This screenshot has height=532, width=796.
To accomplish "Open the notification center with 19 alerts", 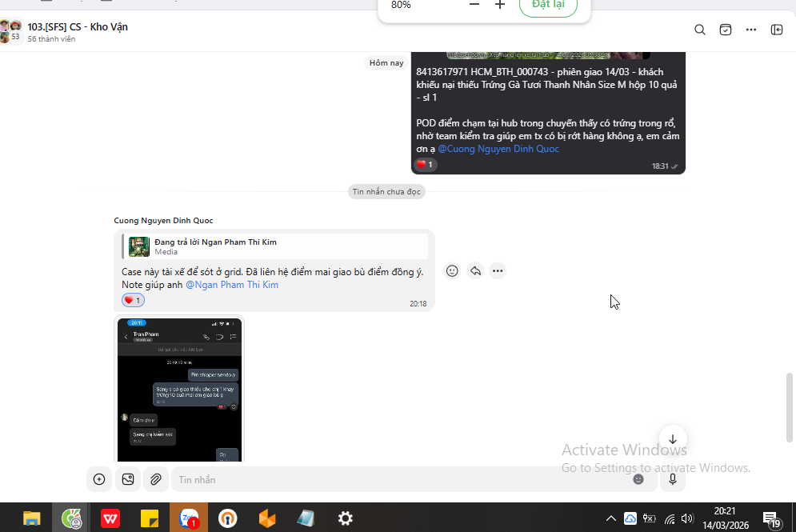I will (772, 519).
